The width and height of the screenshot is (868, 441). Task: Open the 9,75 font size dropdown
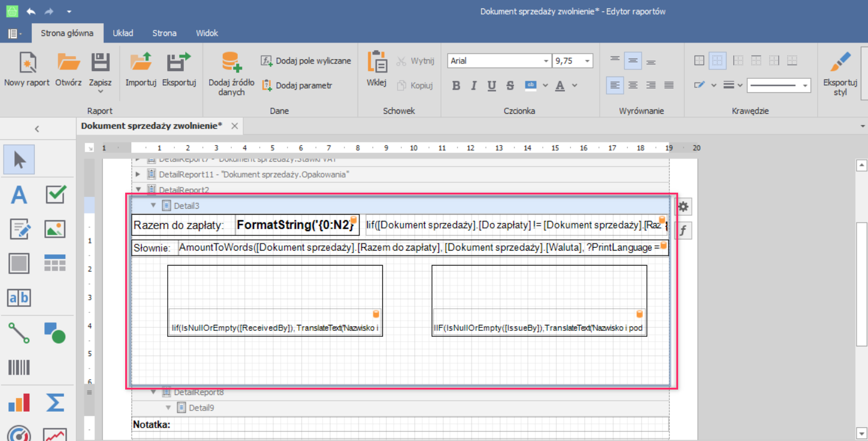[587, 61]
